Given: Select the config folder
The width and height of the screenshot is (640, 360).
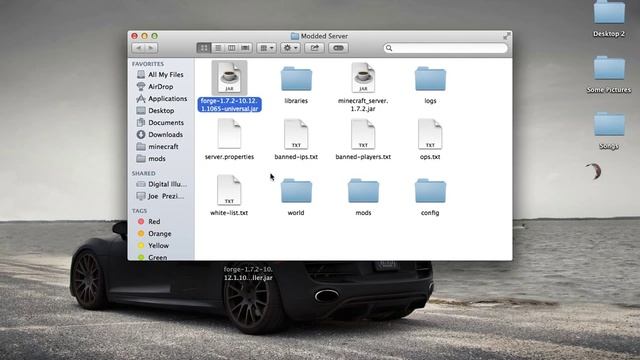Looking at the screenshot, I should [x=430, y=191].
